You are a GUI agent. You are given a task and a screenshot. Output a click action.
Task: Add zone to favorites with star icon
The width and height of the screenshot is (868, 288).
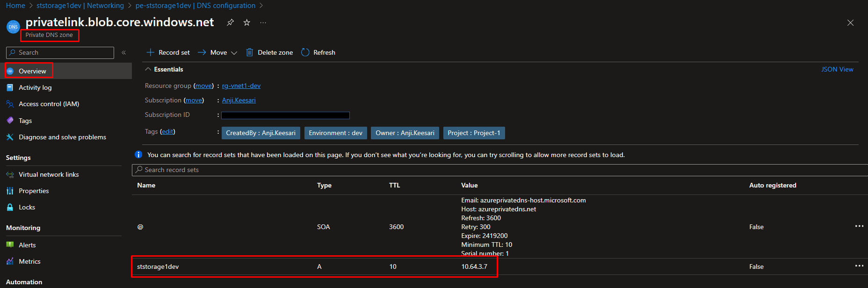(x=247, y=22)
